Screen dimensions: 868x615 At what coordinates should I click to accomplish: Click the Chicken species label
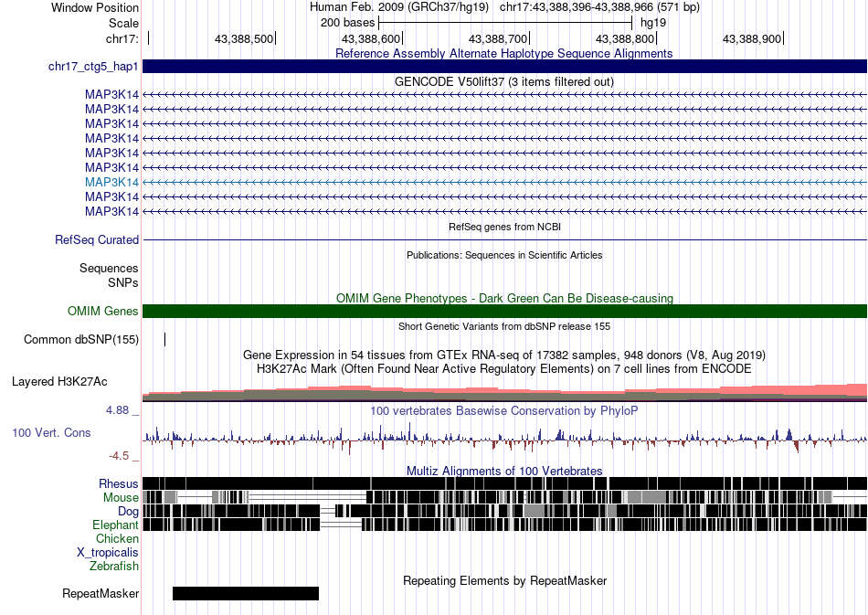[x=117, y=538]
